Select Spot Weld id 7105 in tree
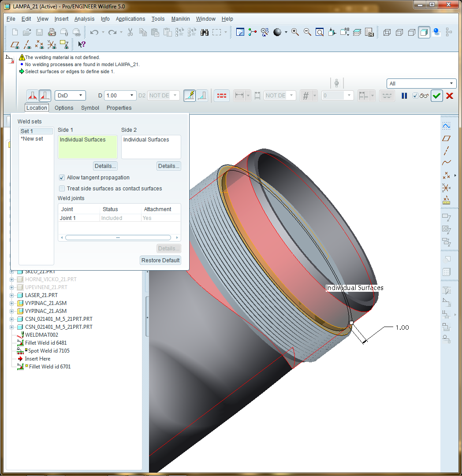Viewport: 462px width, 476px height. click(x=48, y=351)
